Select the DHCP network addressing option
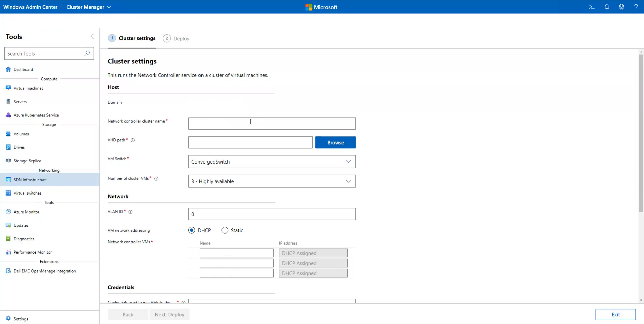The width and height of the screenshot is (644, 324). 191,230
